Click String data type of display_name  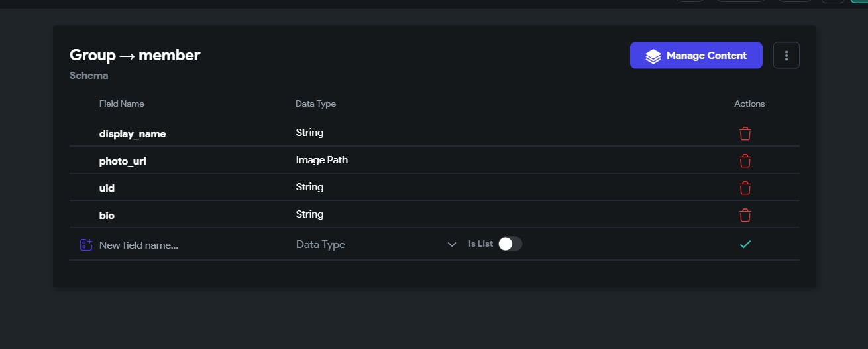tap(309, 133)
